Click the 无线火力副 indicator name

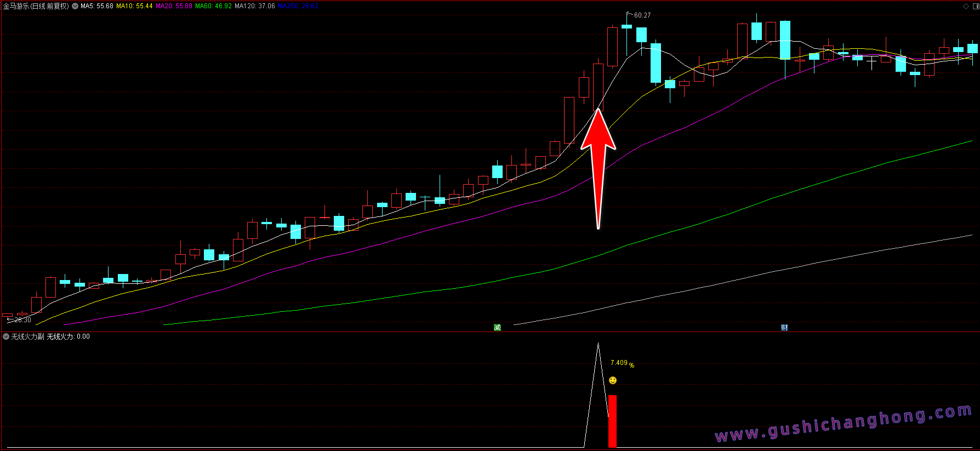27,336
